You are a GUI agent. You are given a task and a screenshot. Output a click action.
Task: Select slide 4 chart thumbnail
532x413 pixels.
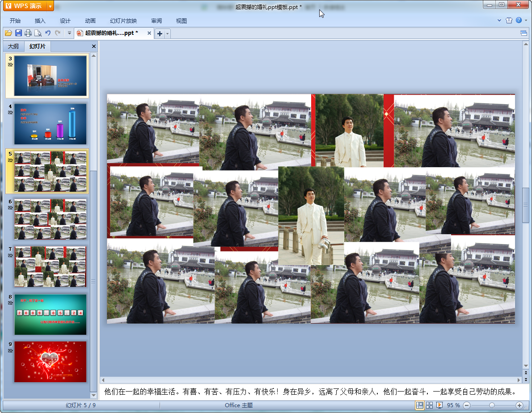tap(50, 124)
